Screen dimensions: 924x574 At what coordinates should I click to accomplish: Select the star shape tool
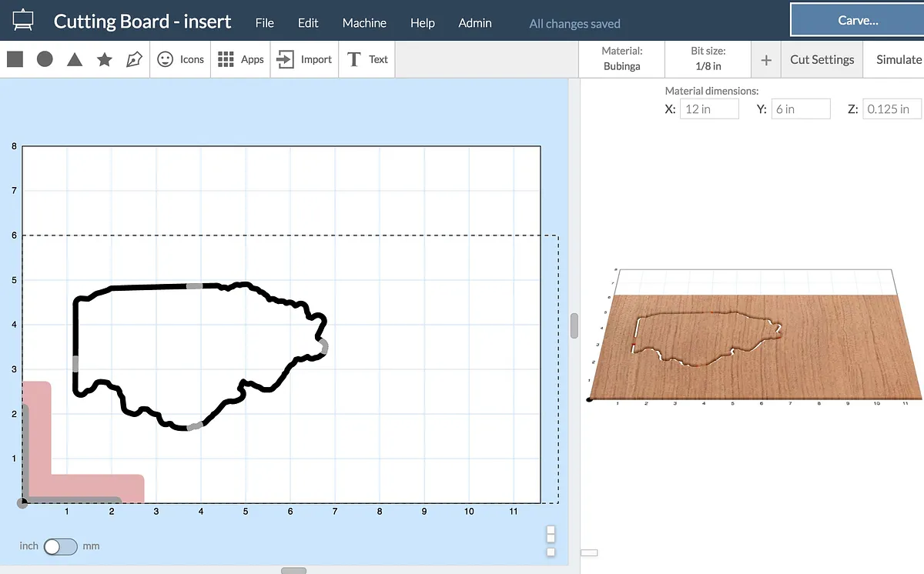click(105, 59)
